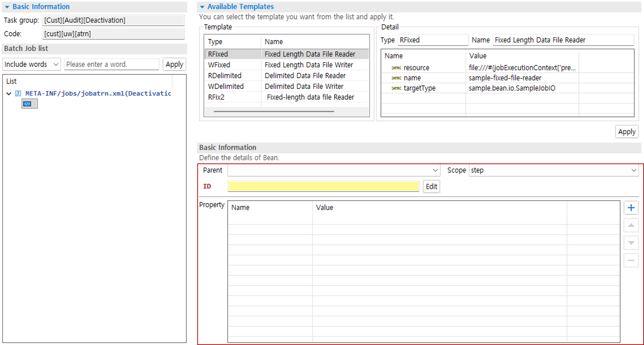Collapse the Available Templates section
The width and height of the screenshot is (644, 345).
(x=202, y=7)
